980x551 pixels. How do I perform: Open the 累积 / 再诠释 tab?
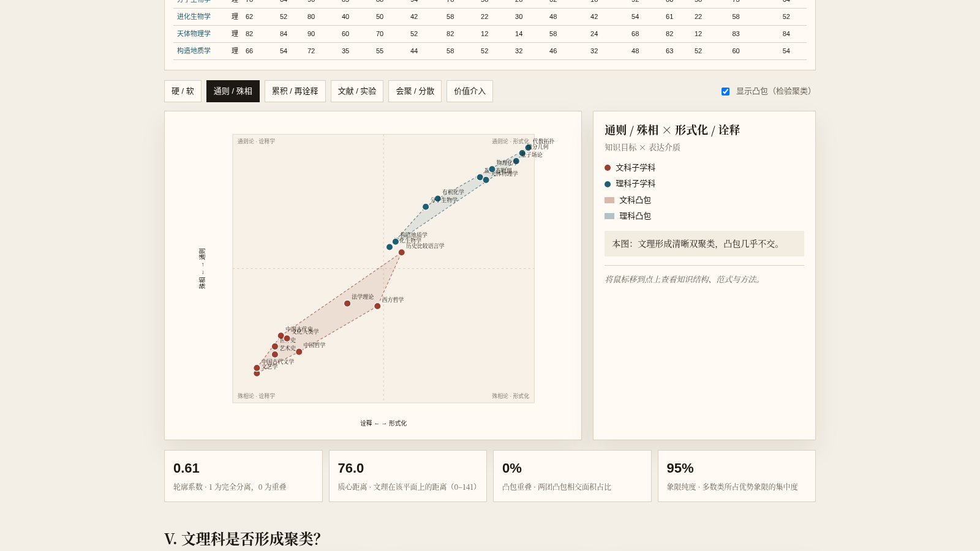(x=295, y=91)
